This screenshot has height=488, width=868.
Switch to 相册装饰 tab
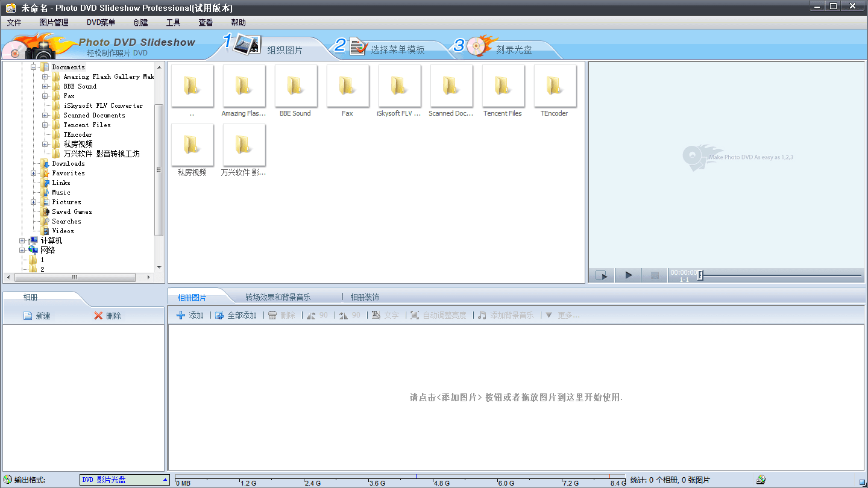click(365, 297)
